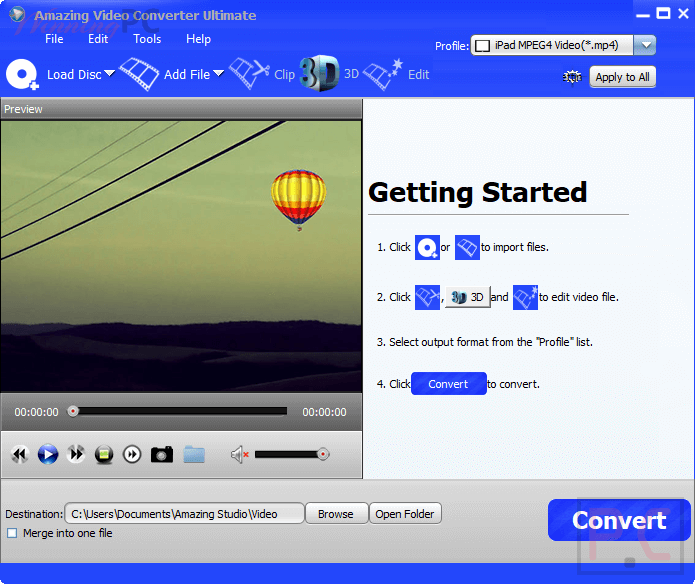
Task: Click the video preview area
Action: coord(181,256)
